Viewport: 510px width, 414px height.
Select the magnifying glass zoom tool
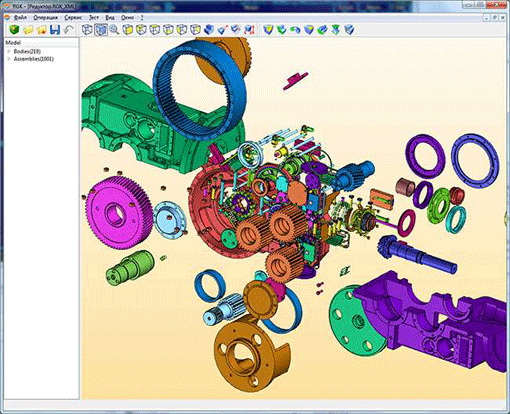pyautogui.click(x=114, y=30)
